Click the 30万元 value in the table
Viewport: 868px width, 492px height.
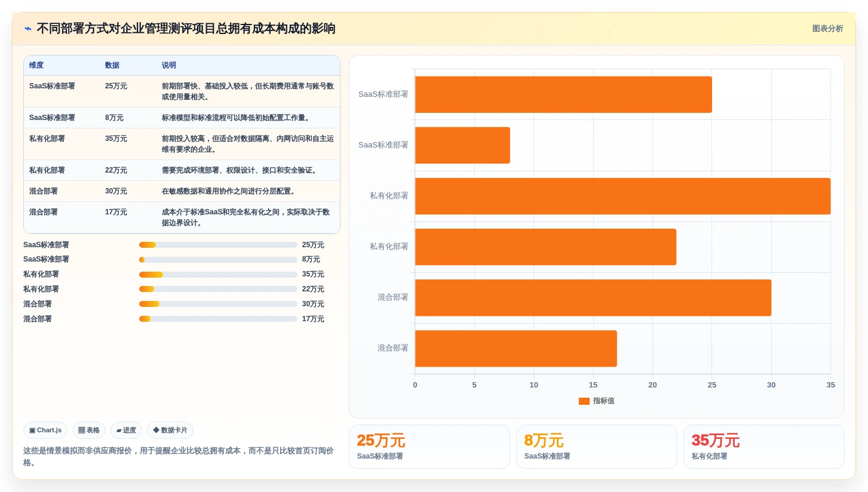tap(116, 191)
